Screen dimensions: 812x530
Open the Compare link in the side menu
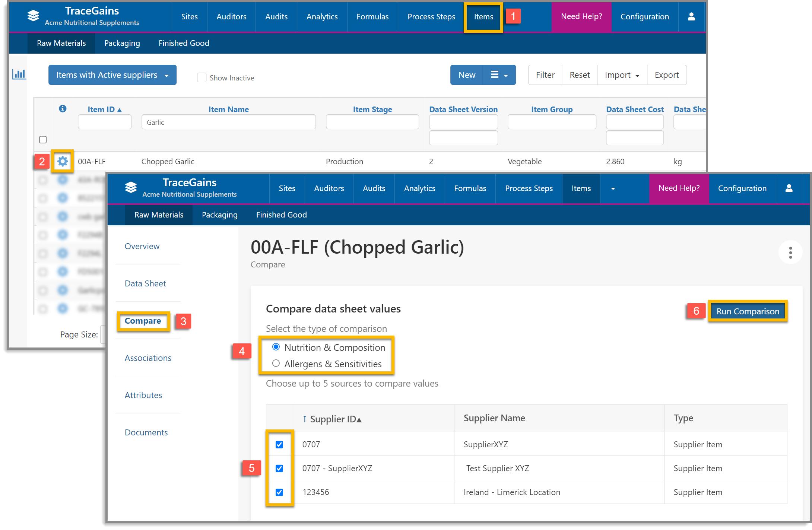pyautogui.click(x=143, y=321)
